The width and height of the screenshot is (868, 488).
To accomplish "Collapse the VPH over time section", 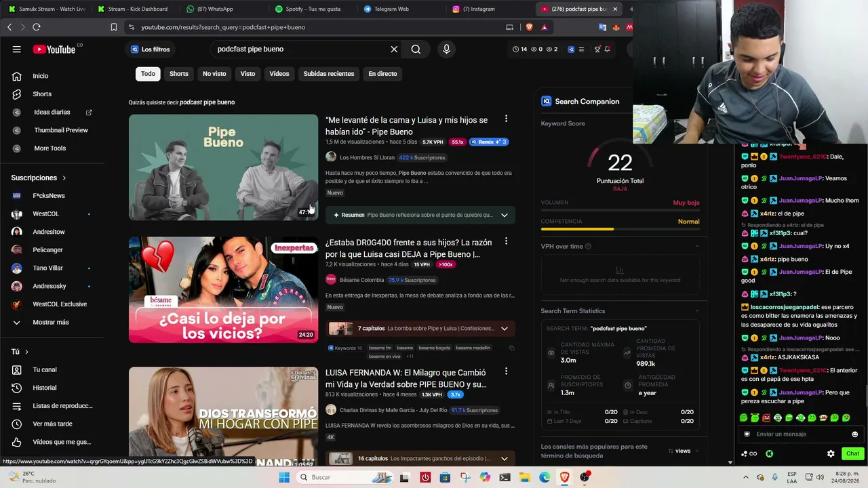I will point(696,247).
